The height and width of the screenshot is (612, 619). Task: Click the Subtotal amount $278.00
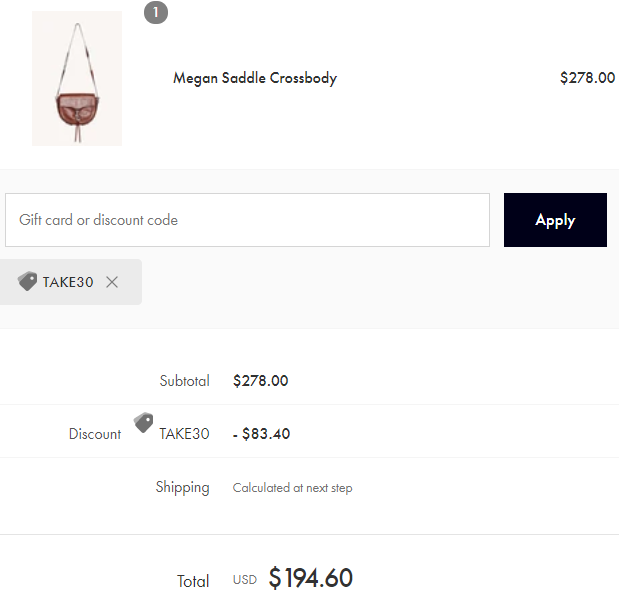[x=261, y=381]
